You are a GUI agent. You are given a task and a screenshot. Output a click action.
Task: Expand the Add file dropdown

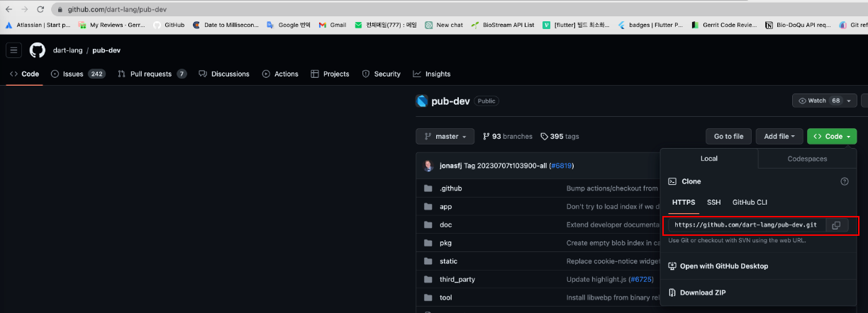[x=779, y=136]
